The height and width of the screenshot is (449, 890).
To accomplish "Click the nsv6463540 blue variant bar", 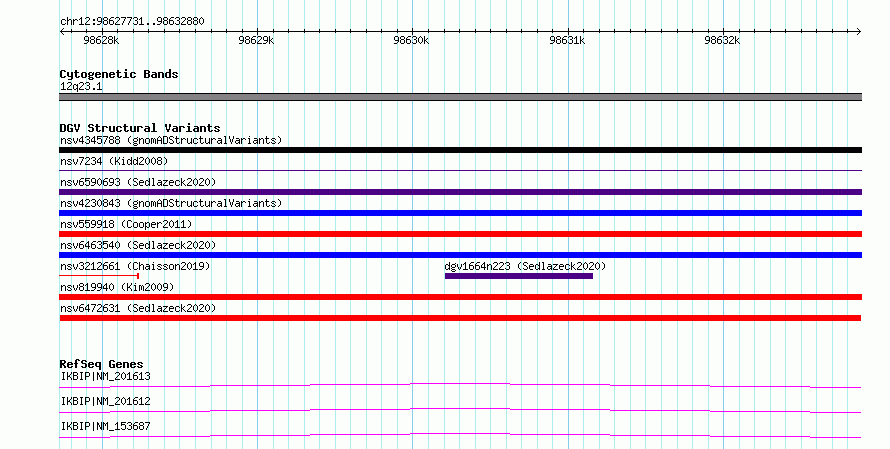I will pyautogui.click(x=460, y=255).
